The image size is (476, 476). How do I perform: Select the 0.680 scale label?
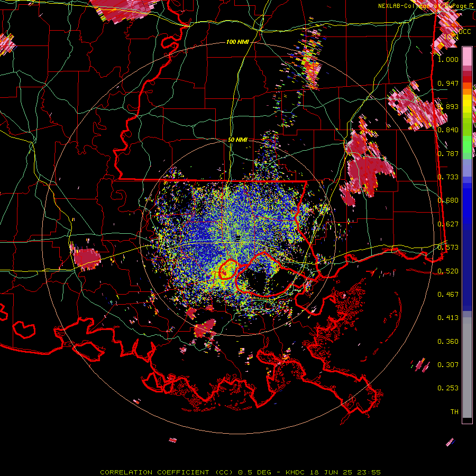tap(448, 200)
